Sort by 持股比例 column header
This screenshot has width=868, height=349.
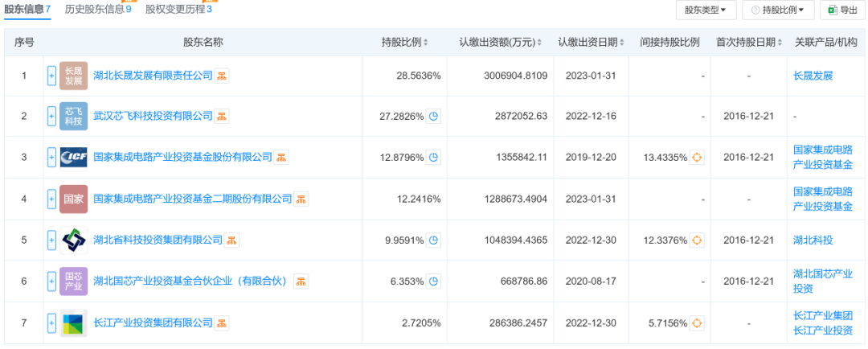(x=404, y=43)
